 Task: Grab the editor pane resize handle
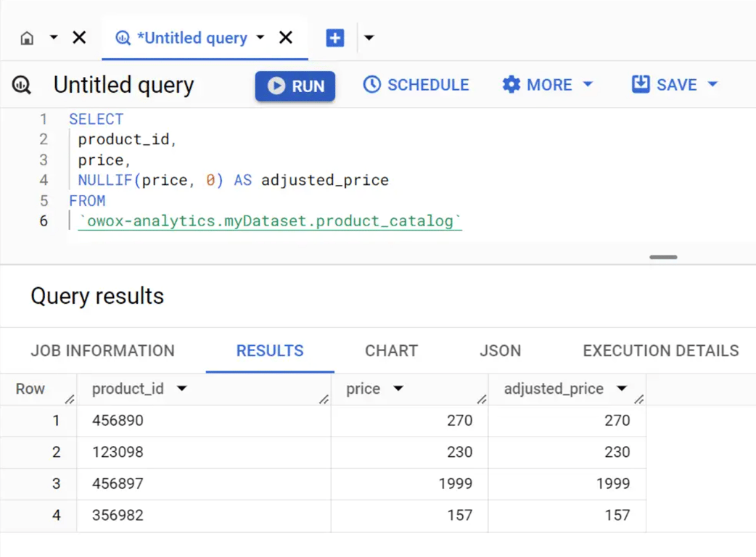pyautogui.click(x=663, y=257)
